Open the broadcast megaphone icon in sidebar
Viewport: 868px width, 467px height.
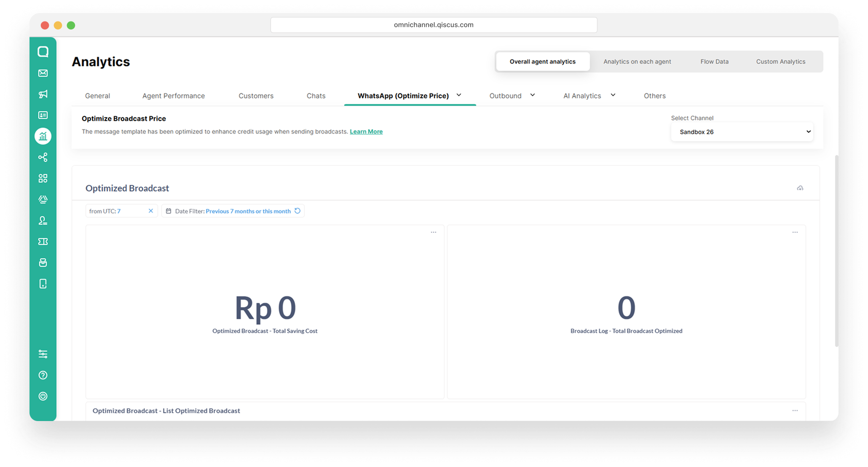[43, 94]
